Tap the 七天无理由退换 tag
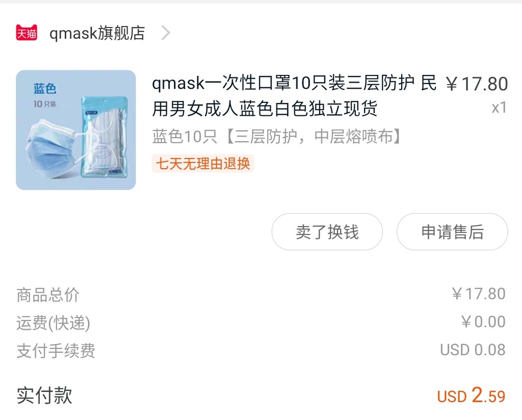The width and height of the screenshot is (522, 420). 203,164
